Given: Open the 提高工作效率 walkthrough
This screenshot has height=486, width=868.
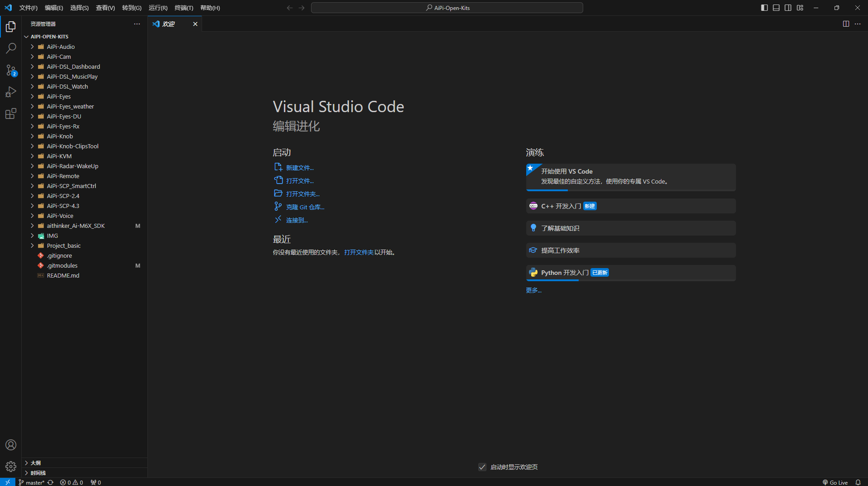Looking at the screenshot, I should [x=631, y=250].
